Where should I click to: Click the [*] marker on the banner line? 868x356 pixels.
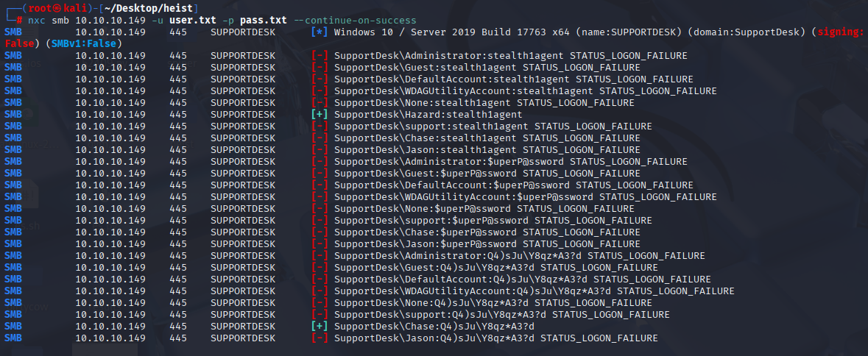(x=320, y=32)
